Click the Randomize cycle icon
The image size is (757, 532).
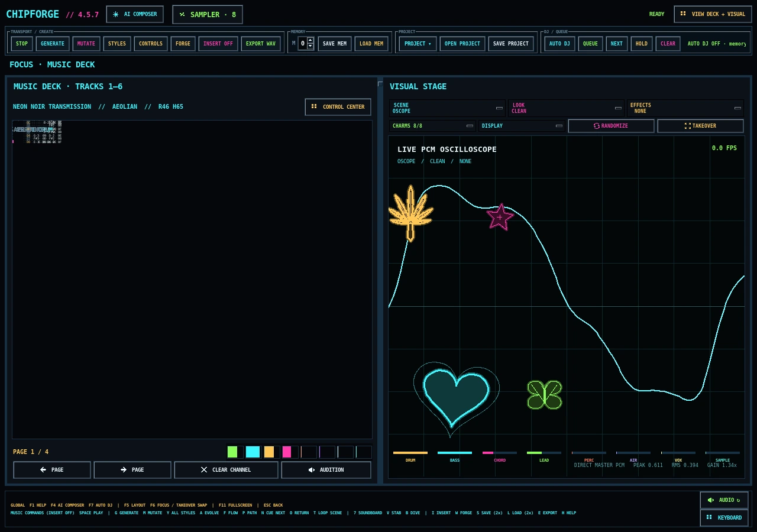click(x=597, y=126)
